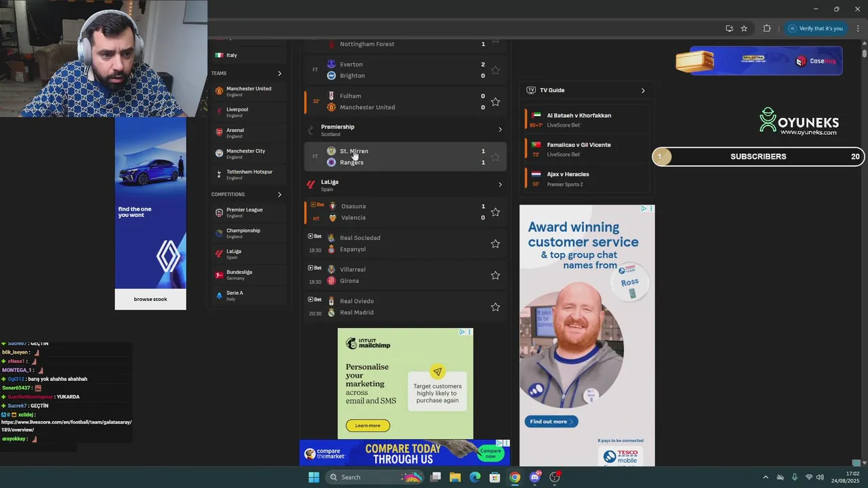Expand the Competitions section arrow
868x488 pixels.
point(279,195)
